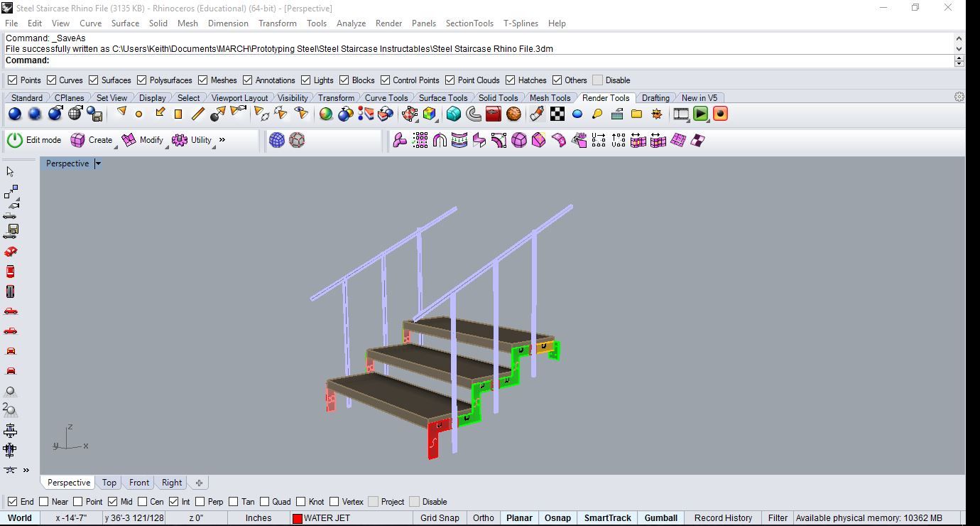Viewport: 980px width, 526px height.
Task: Click the T-Splines Edit mode power icon
Action: pyautogui.click(x=14, y=140)
